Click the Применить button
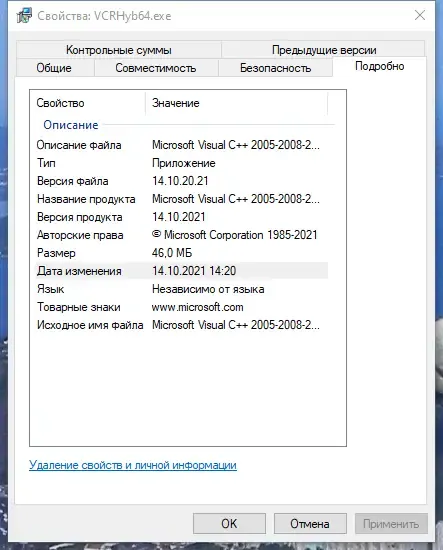The image size is (443, 550). 391,524
